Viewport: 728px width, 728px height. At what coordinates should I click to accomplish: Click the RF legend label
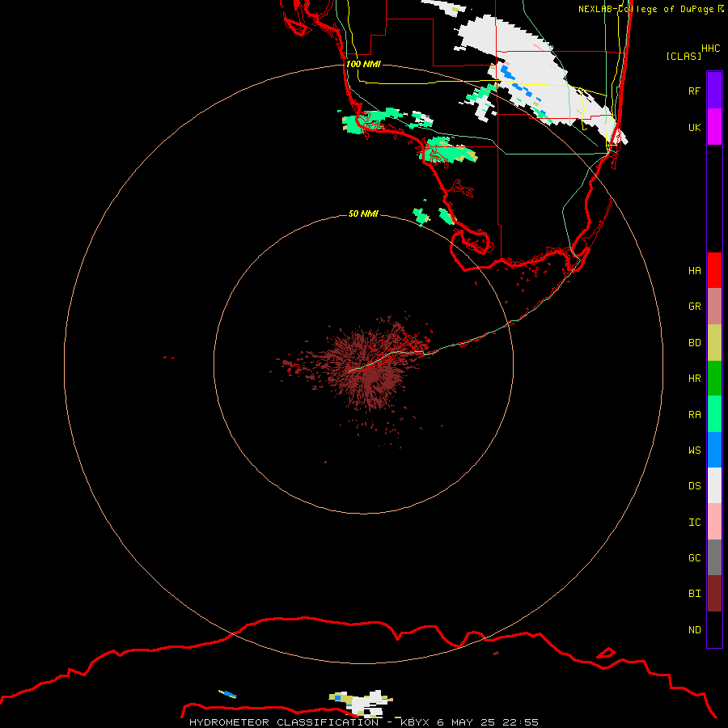[x=694, y=91]
